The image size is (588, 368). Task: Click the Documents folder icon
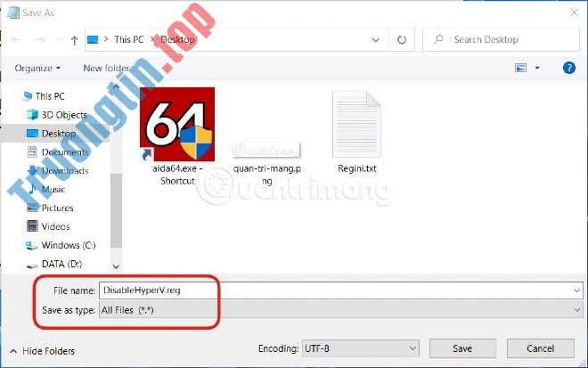[32, 151]
